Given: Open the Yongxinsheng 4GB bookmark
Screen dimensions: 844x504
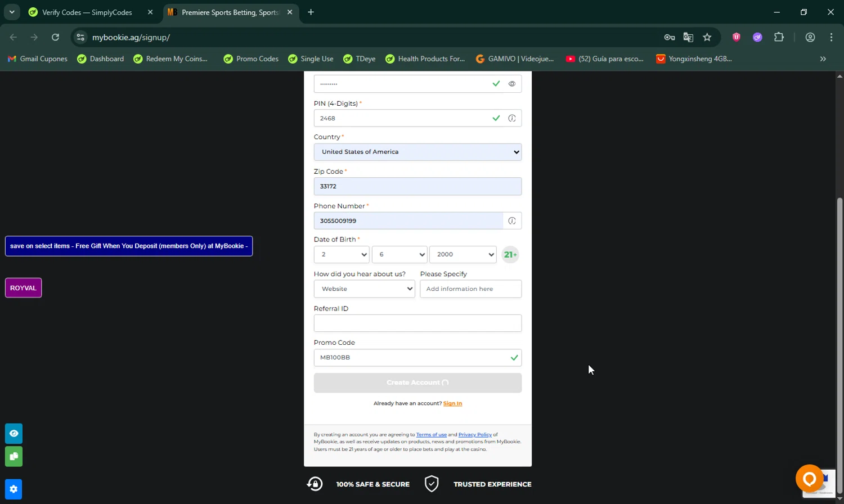Looking at the screenshot, I should click(694, 58).
